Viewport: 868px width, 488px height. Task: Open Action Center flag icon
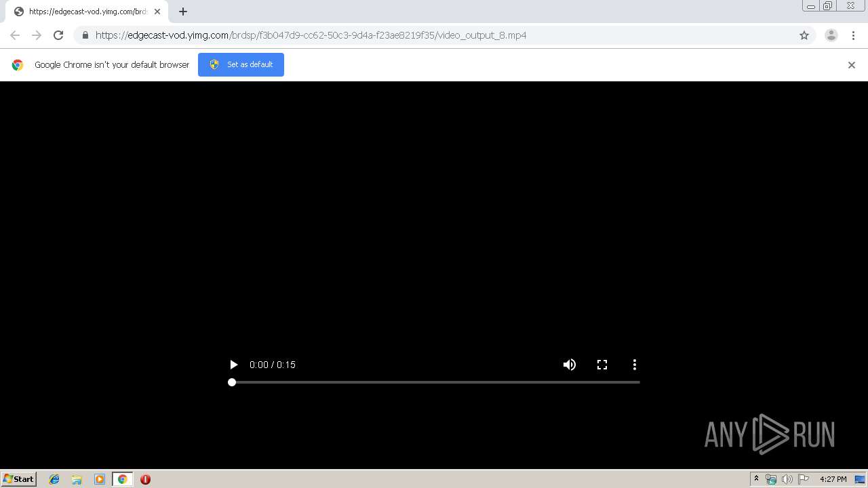804,479
